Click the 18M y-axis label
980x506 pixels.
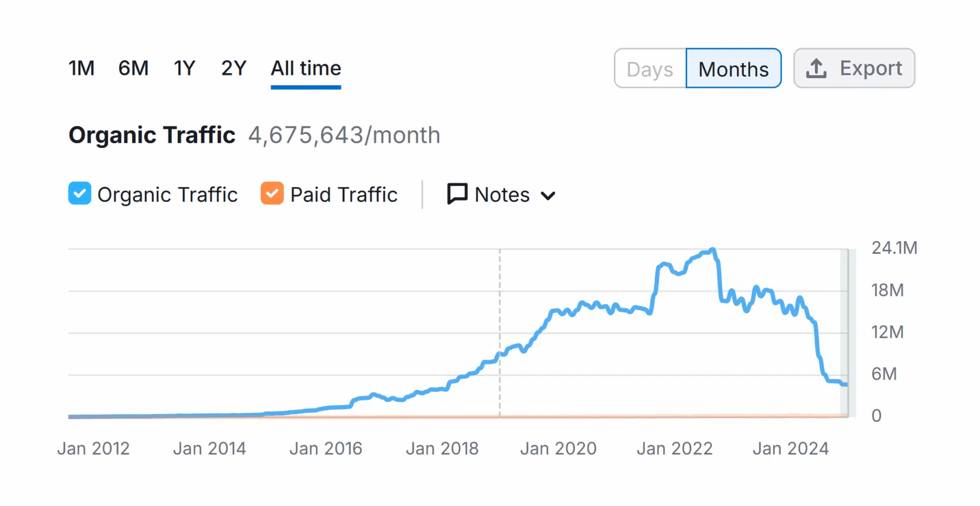click(x=888, y=290)
